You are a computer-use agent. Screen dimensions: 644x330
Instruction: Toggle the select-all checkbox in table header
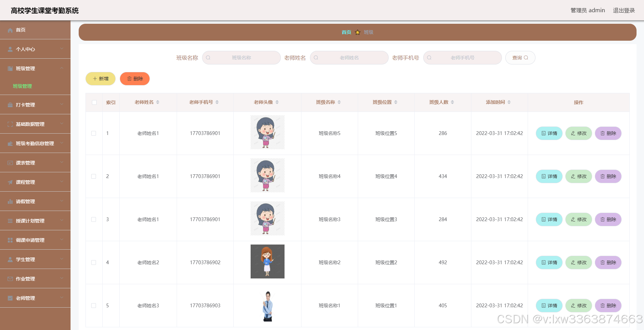click(x=94, y=102)
